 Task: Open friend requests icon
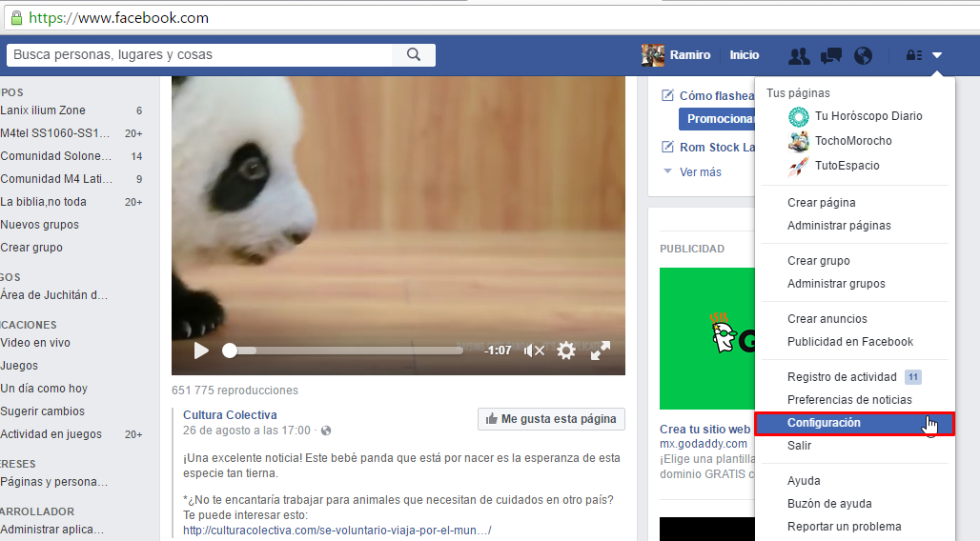point(799,55)
